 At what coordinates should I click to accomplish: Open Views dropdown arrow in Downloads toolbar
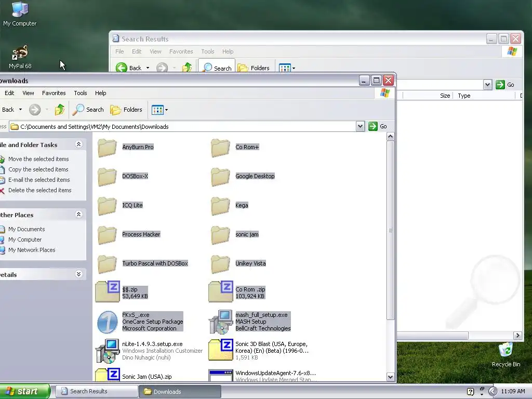pyautogui.click(x=166, y=110)
